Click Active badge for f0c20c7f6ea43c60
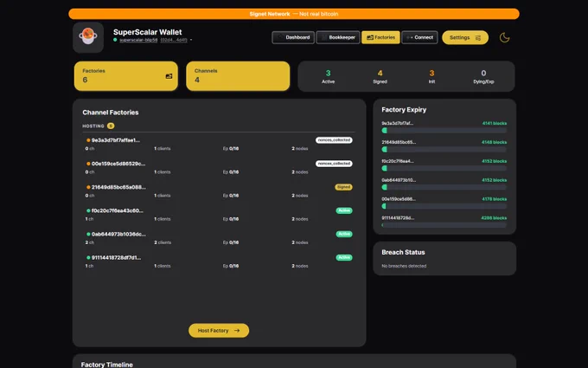 [x=344, y=210]
